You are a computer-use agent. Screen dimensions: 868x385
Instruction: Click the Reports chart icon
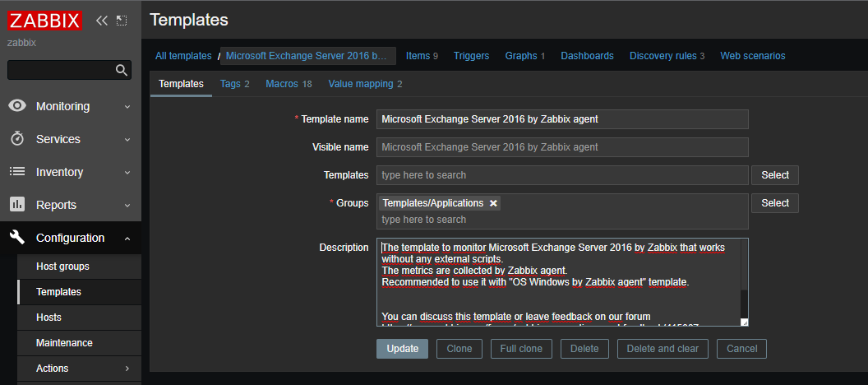point(18,204)
